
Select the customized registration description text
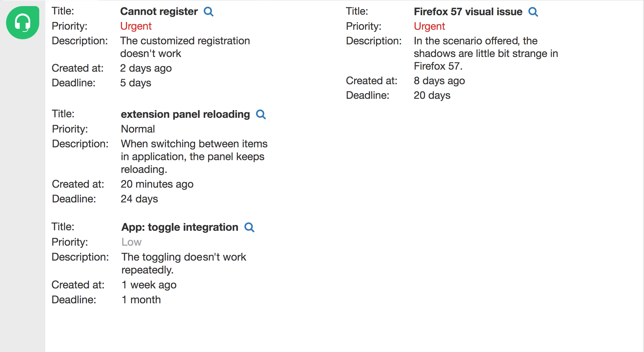[185, 47]
